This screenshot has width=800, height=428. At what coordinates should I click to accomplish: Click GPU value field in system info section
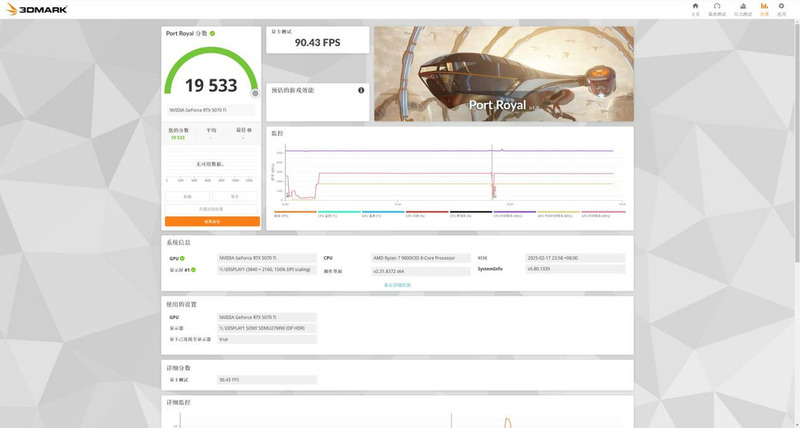(267, 258)
